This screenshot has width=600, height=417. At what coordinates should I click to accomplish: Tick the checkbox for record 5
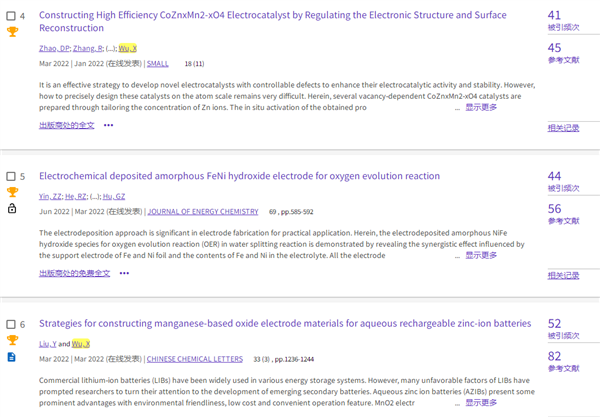[x=10, y=176]
